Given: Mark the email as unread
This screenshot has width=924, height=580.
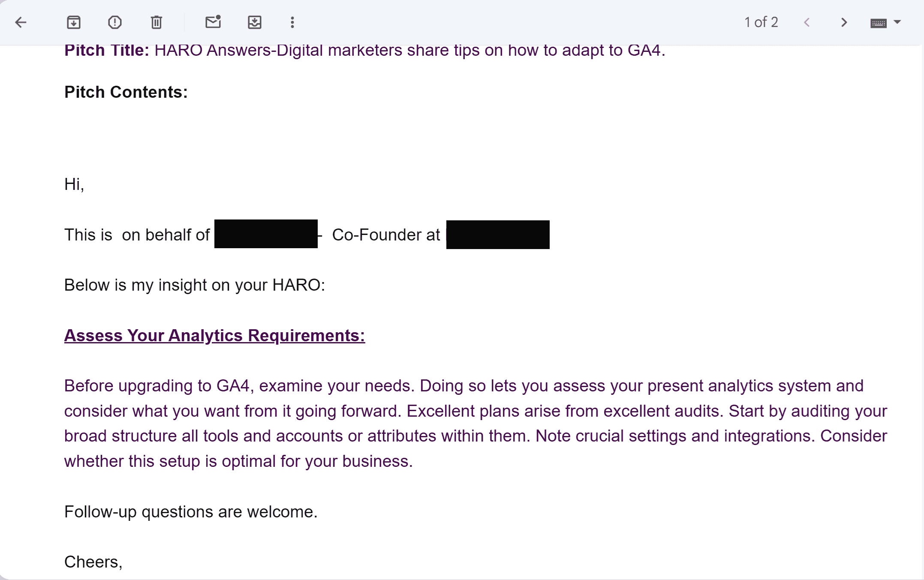Looking at the screenshot, I should pyautogui.click(x=213, y=22).
